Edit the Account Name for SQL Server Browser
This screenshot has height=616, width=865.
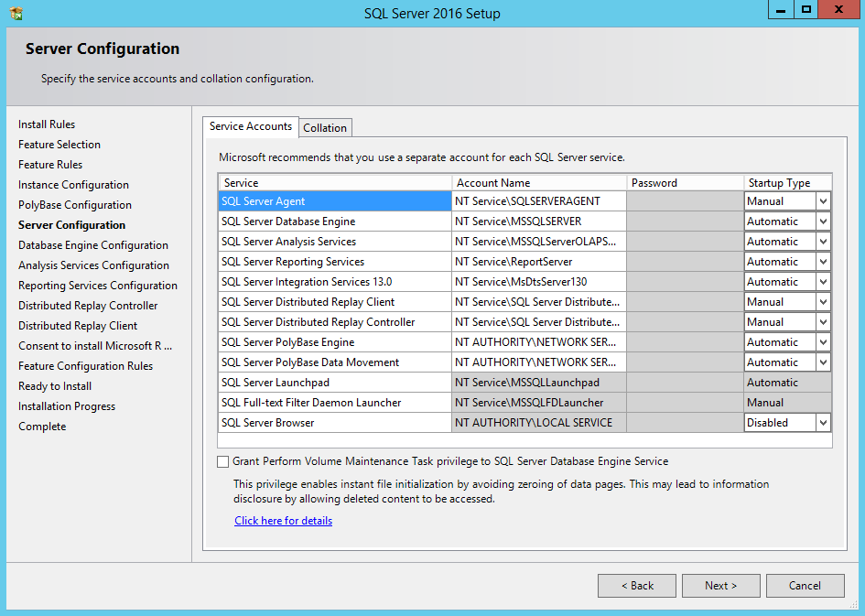click(538, 422)
